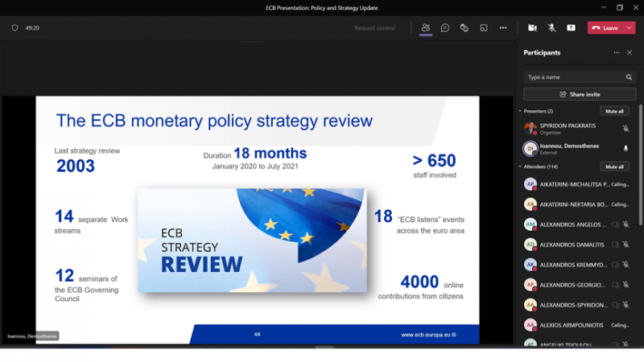Click Mute all for Presenters
The image size is (644, 362).
(x=614, y=111)
